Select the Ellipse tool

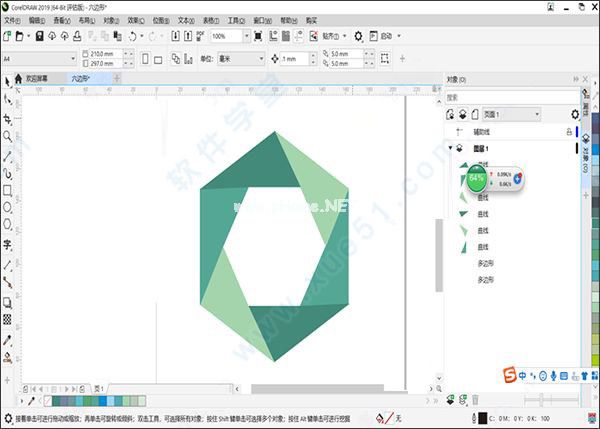8,208
